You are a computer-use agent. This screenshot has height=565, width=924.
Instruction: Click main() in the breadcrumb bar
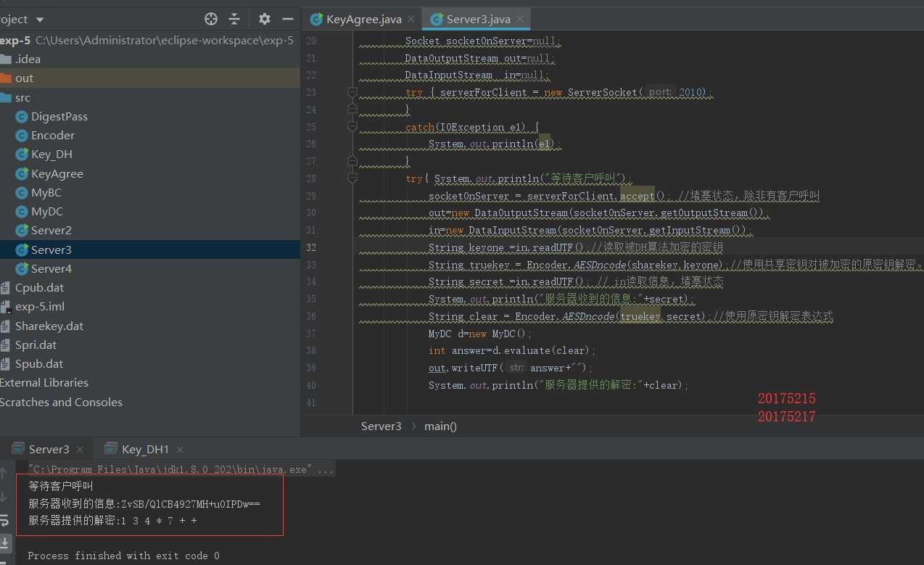(x=440, y=426)
